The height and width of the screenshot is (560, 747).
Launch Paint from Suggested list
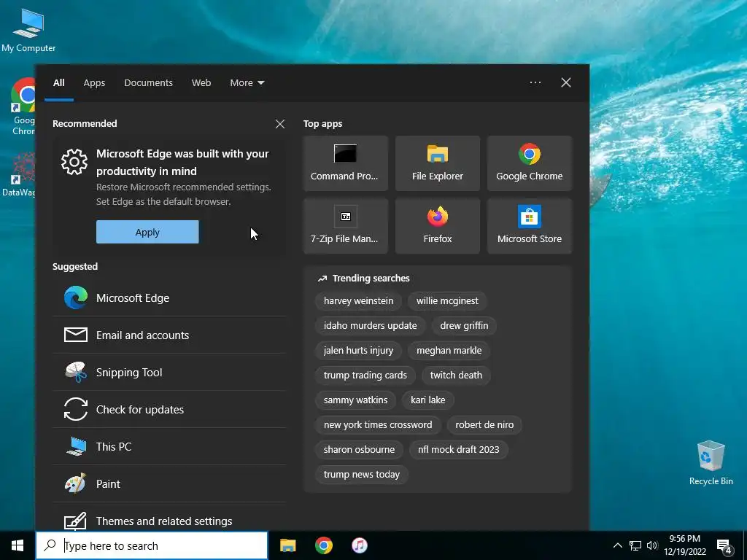[169, 484]
